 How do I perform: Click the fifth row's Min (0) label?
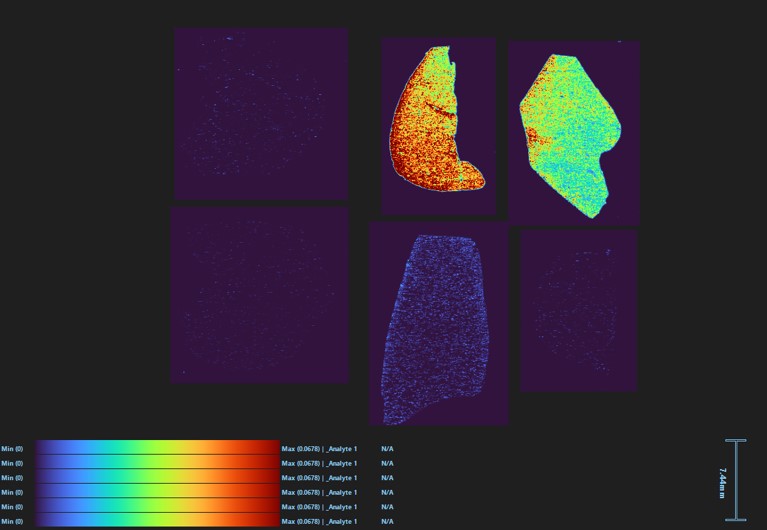coord(12,507)
